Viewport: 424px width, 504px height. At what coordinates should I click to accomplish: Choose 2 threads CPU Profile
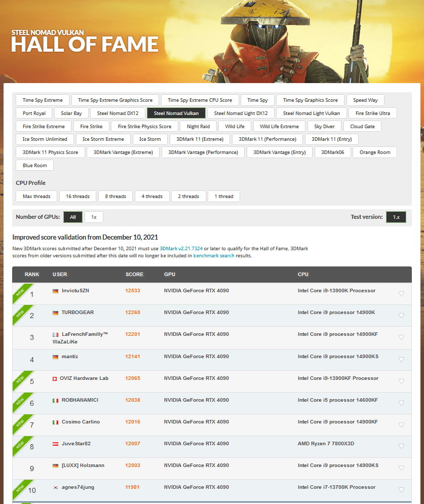pyautogui.click(x=188, y=197)
